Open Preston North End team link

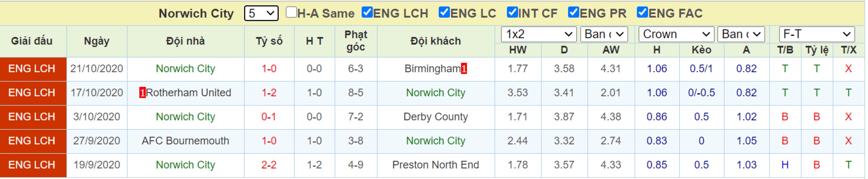[x=436, y=165]
